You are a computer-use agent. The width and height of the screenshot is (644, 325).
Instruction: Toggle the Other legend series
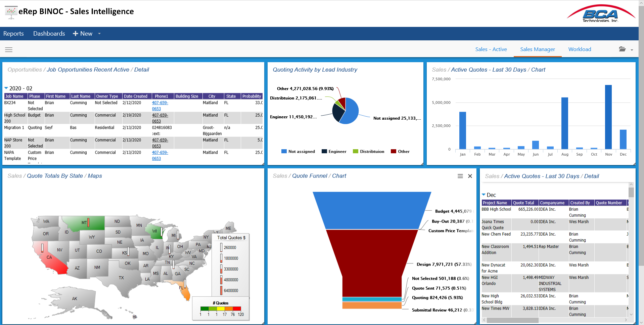tap(400, 152)
